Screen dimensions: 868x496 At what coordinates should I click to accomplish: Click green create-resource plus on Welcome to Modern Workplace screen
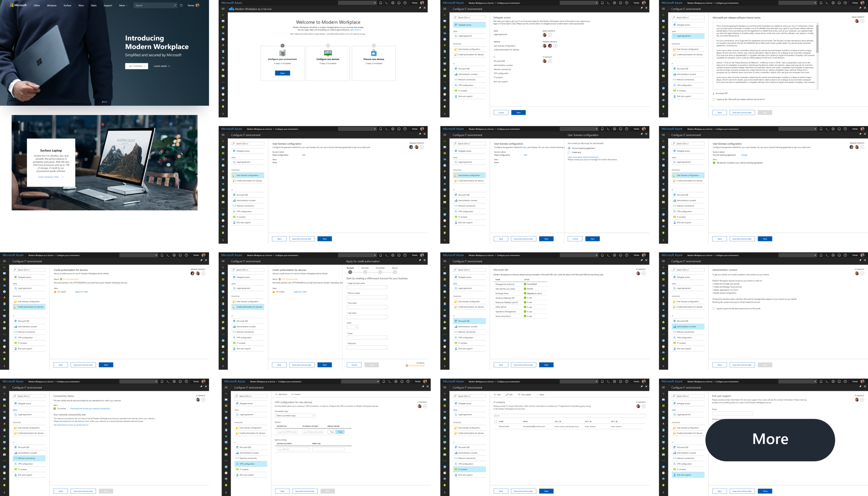[x=223, y=15]
